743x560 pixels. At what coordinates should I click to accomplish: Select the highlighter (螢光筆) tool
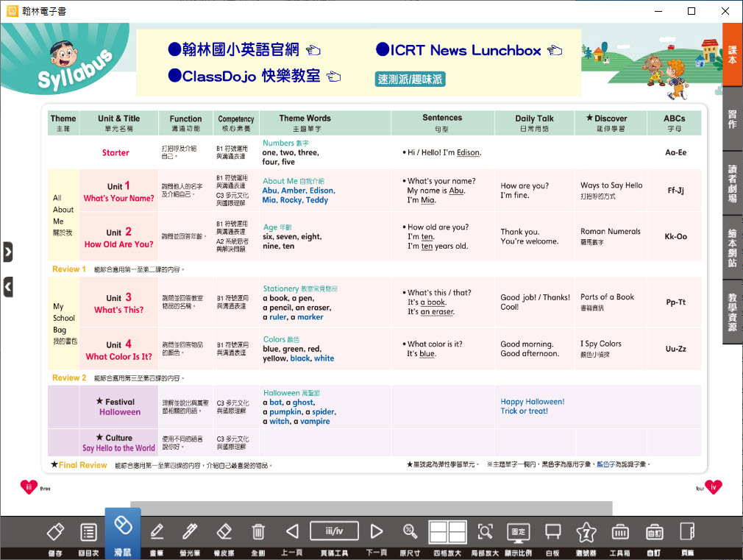[x=191, y=533]
